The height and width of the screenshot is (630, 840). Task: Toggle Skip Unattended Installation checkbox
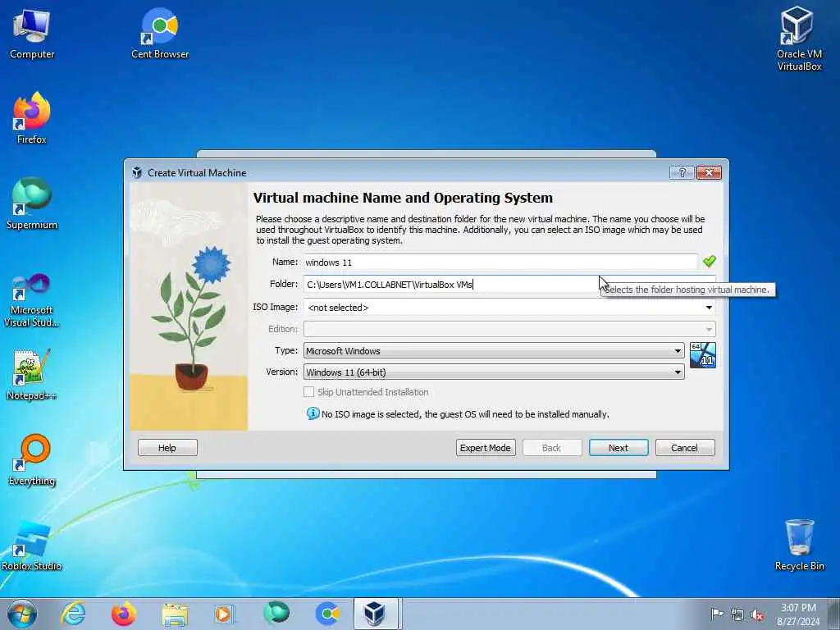(x=308, y=392)
